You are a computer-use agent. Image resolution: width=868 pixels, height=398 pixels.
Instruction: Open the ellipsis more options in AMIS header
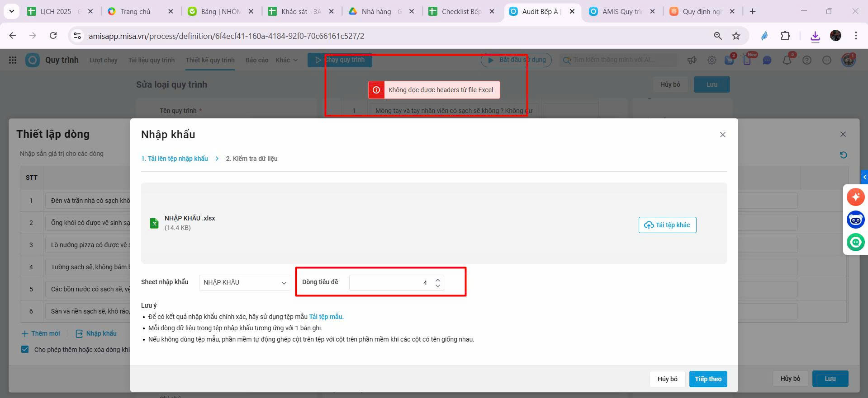click(x=827, y=60)
